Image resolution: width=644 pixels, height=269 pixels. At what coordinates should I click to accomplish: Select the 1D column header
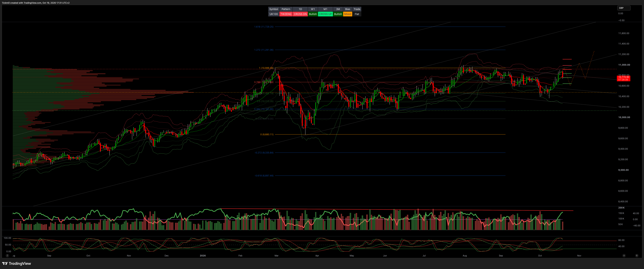point(300,9)
